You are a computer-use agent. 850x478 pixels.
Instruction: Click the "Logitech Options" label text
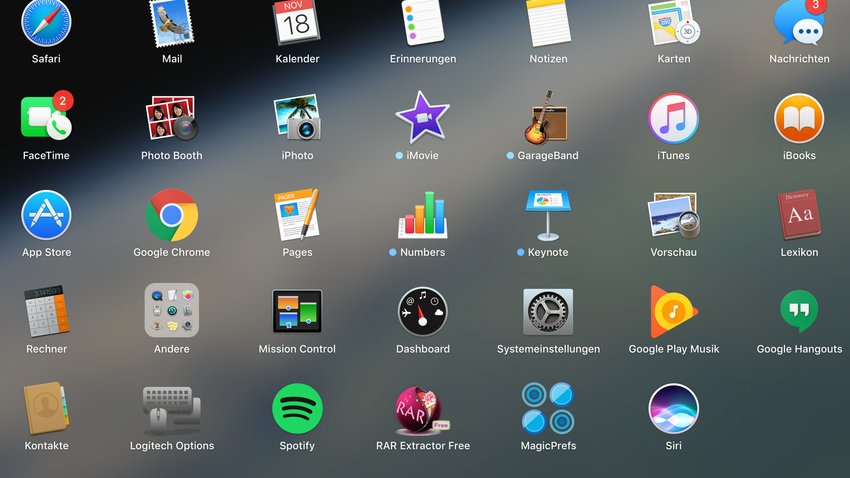172,445
